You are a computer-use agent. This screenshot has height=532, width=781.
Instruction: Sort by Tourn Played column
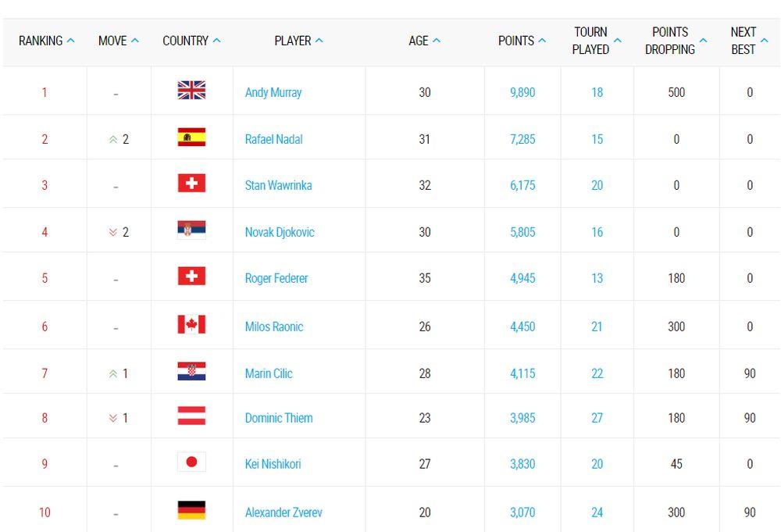[x=597, y=41]
